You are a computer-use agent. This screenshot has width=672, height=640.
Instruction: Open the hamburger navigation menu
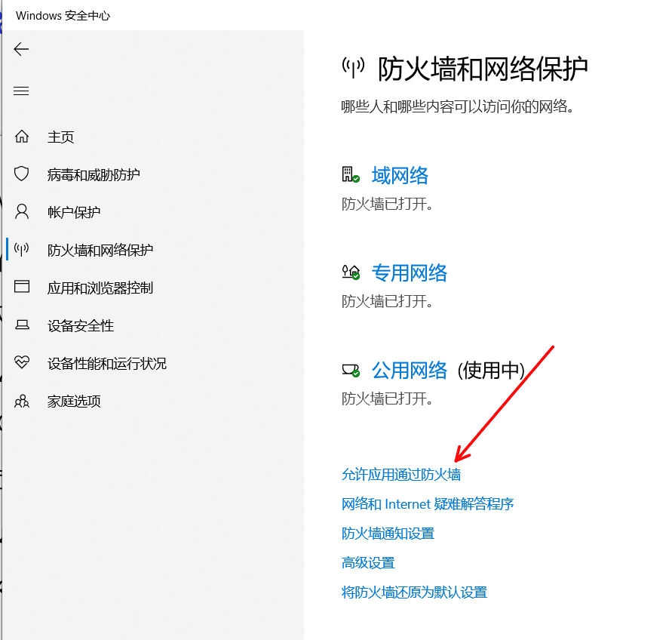pos(21,91)
